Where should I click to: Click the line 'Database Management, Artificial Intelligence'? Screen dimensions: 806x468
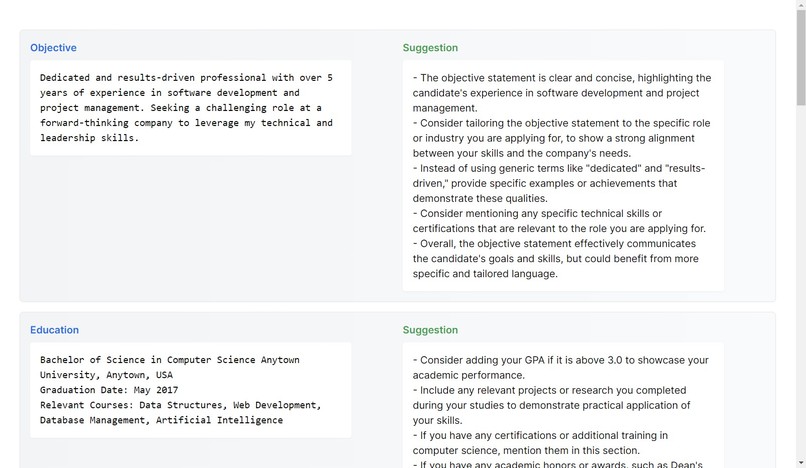click(161, 420)
